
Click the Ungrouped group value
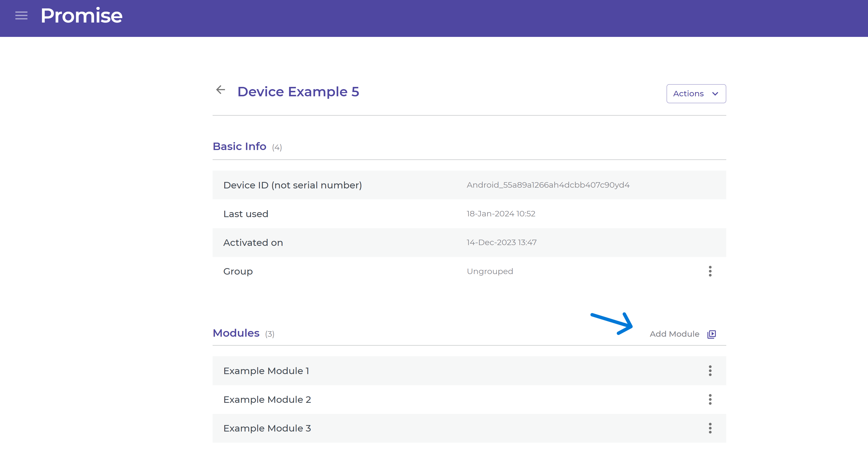point(490,271)
